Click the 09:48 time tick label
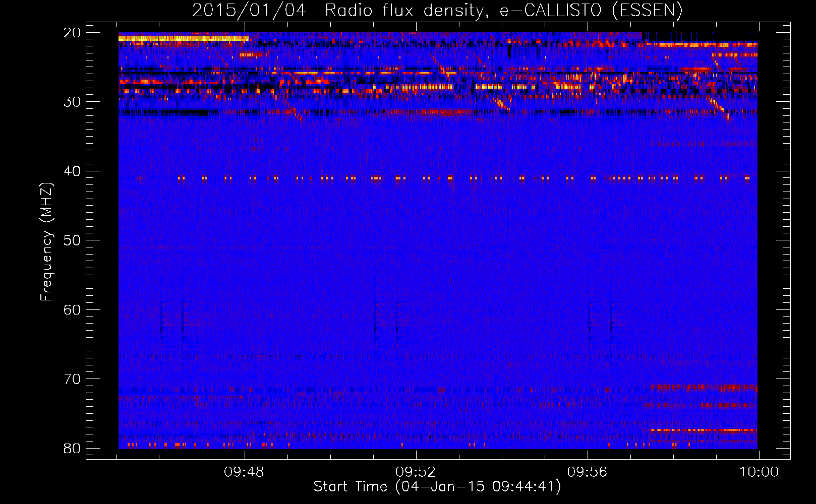 244,472
